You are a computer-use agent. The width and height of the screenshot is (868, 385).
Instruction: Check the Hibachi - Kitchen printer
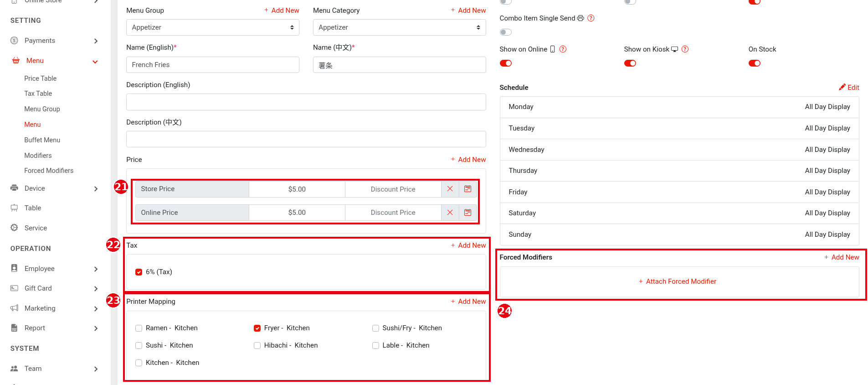click(257, 346)
